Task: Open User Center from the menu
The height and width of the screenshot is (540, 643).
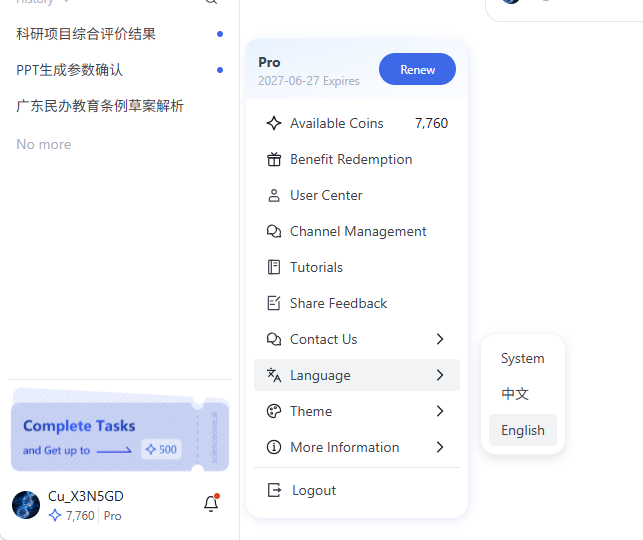Action: click(357, 195)
